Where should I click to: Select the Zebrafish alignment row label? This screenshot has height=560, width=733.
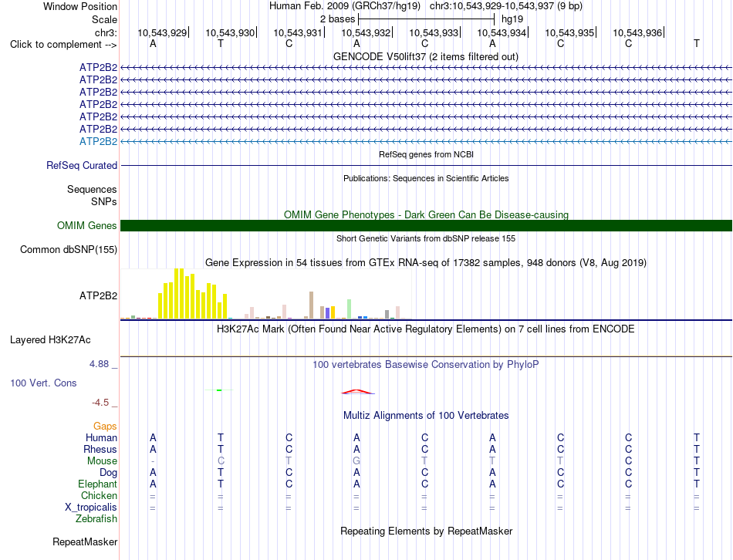[96, 519]
